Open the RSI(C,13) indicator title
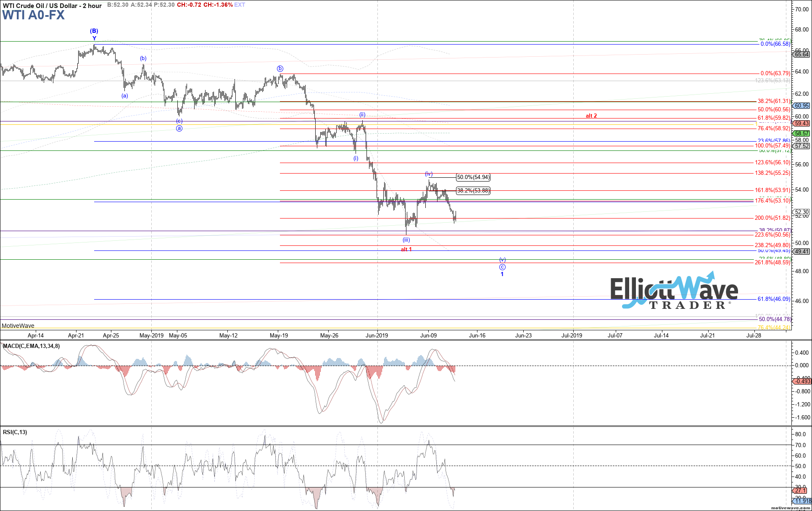The image size is (812, 511). [x=15, y=432]
